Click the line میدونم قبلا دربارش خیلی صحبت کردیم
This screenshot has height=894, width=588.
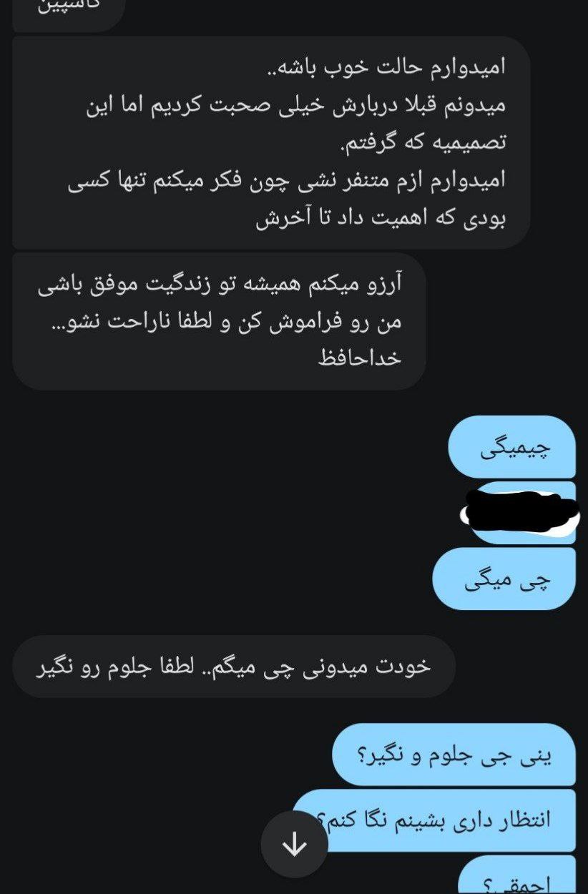295,105
